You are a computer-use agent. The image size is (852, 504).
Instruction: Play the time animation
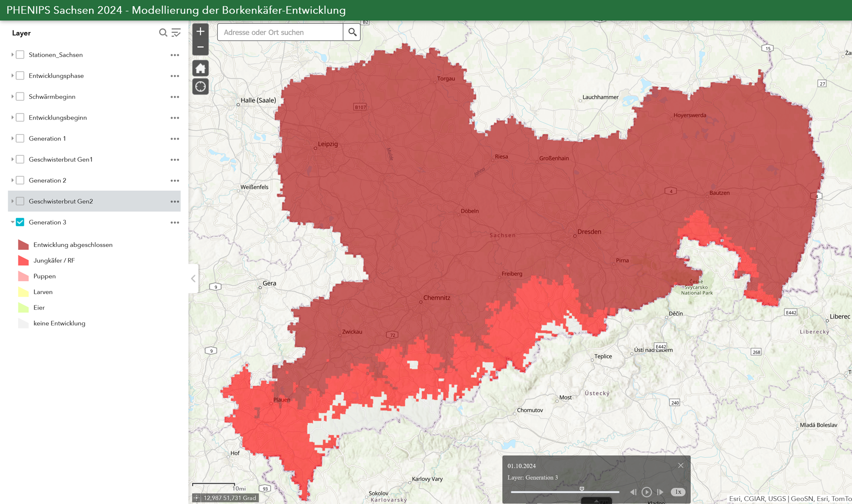click(x=647, y=492)
